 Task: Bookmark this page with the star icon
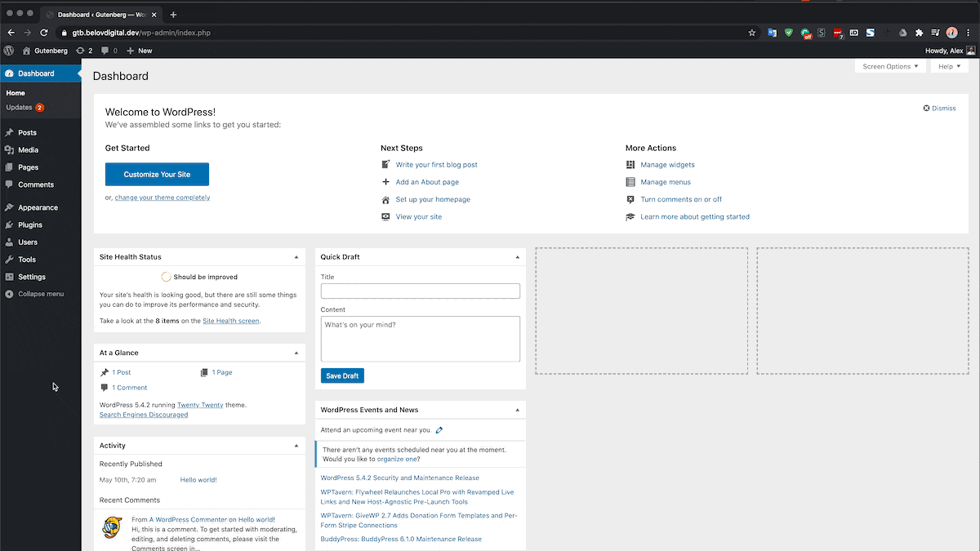point(752,33)
